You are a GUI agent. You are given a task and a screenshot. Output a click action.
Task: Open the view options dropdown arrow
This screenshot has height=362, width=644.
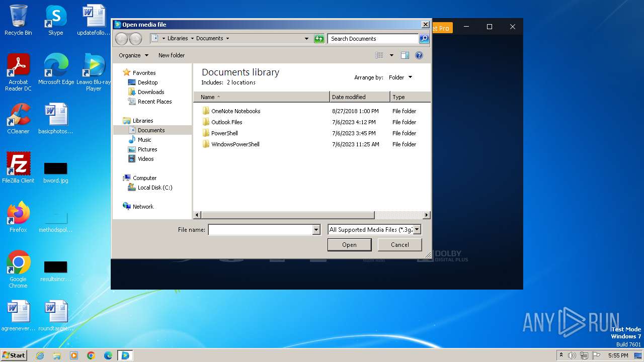391,55
